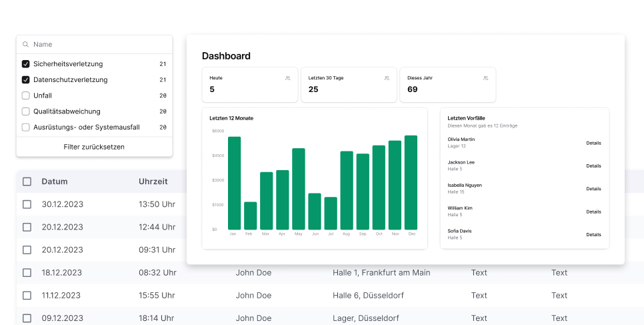
Task: Click the 18:14 Uhr time cell
Action: click(157, 318)
